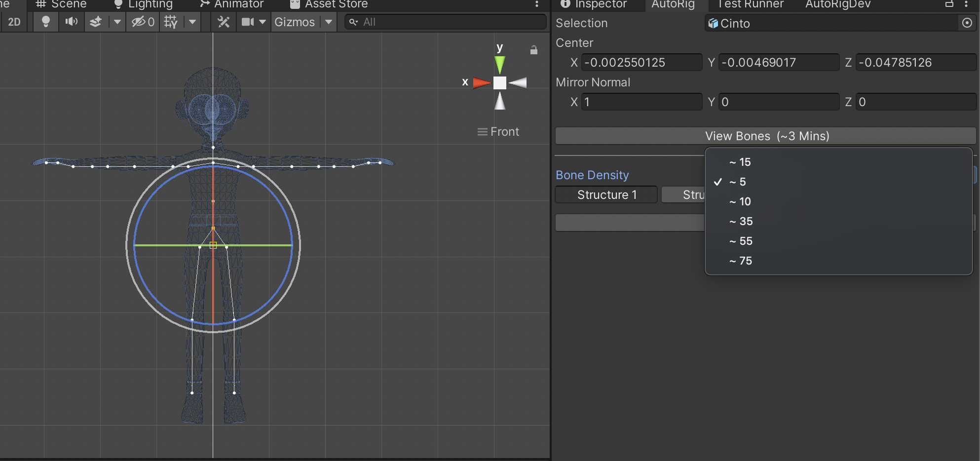Open the grid settings dropdown arrow
The width and height of the screenshot is (980, 461).
(x=192, y=22)
